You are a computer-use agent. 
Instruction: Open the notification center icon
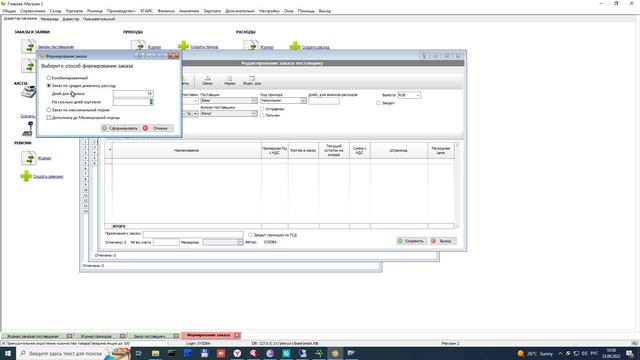(630, 353)
